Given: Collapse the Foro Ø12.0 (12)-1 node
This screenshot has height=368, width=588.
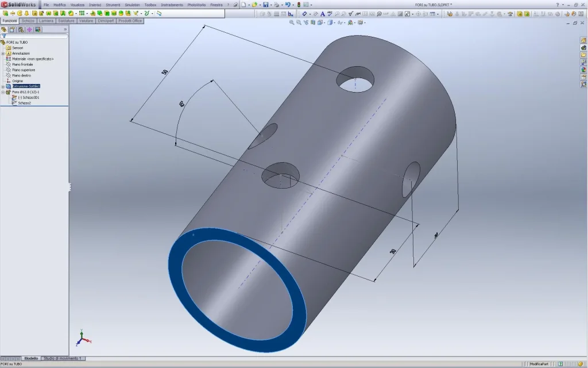Looking at the screenshot, I should [x=3, y=92].
